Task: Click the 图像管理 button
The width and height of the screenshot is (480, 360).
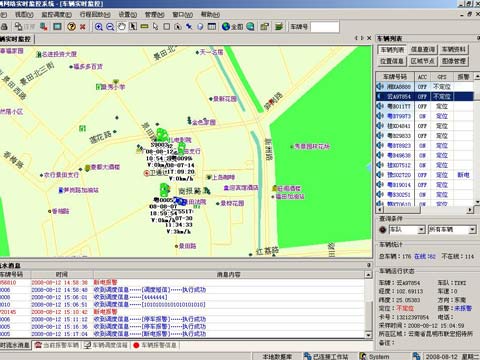Action: tap(454, 61)
